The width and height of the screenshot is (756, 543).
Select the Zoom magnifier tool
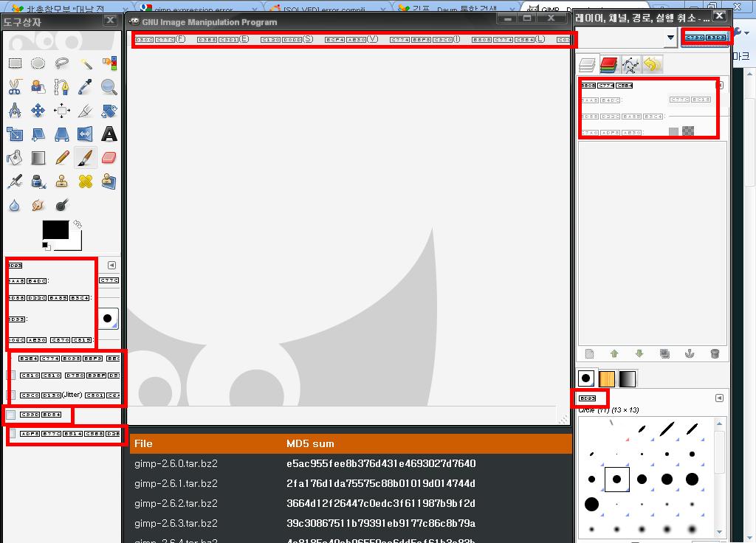[x=109, y=87]
